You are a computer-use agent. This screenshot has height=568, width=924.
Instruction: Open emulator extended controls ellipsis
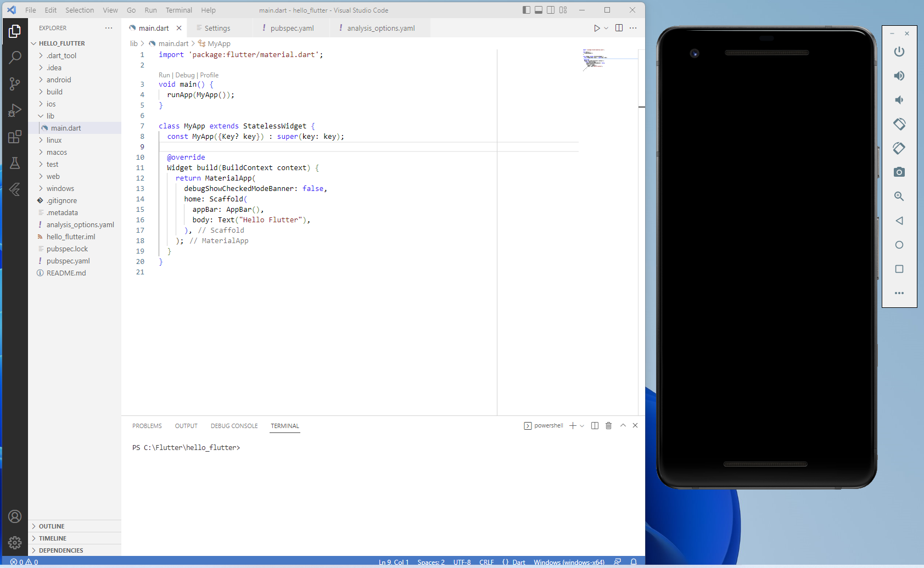(x=899, y=293)
